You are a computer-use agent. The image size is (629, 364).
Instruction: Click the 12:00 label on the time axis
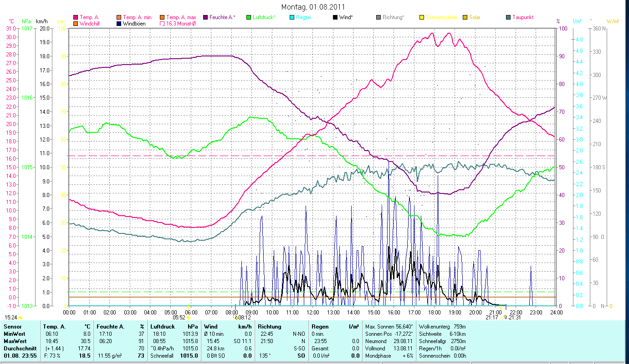[x=313, y=312]
